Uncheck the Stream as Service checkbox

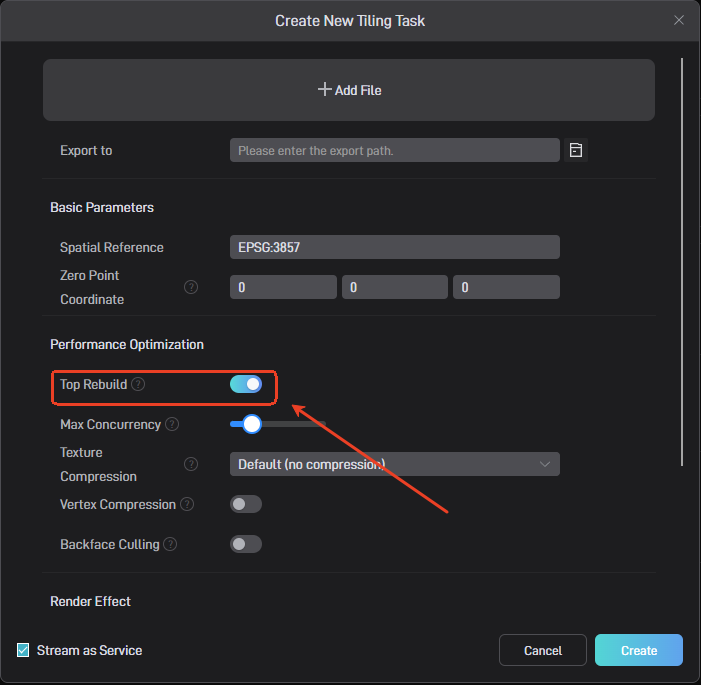click(23, 650)
